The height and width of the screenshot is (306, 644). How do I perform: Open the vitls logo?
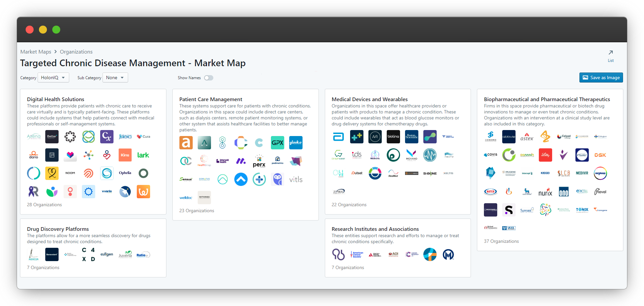pos(296,179)
